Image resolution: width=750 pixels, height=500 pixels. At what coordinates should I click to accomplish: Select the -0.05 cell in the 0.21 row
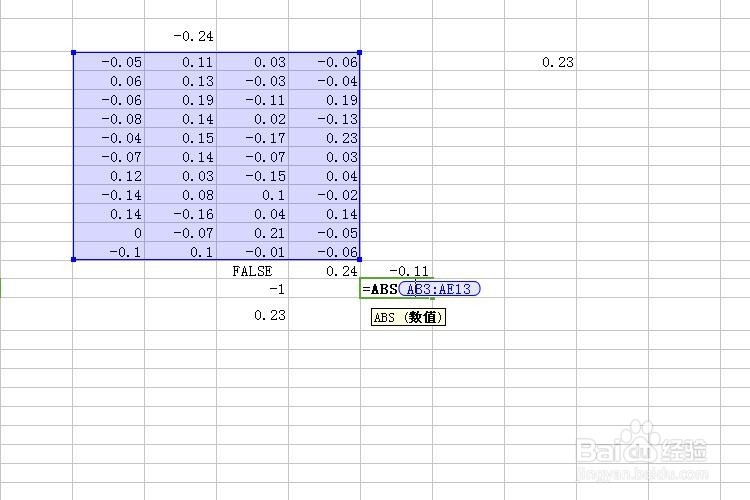[x=324, y=233]
